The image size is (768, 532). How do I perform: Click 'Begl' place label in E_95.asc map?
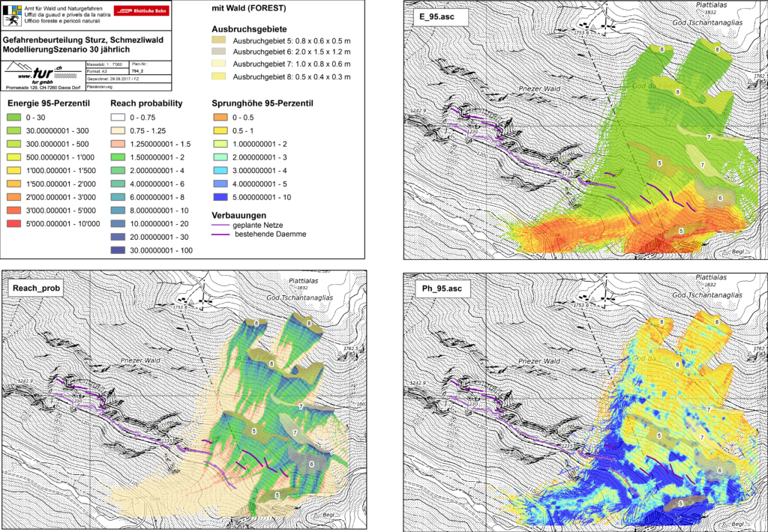[739, 252]
